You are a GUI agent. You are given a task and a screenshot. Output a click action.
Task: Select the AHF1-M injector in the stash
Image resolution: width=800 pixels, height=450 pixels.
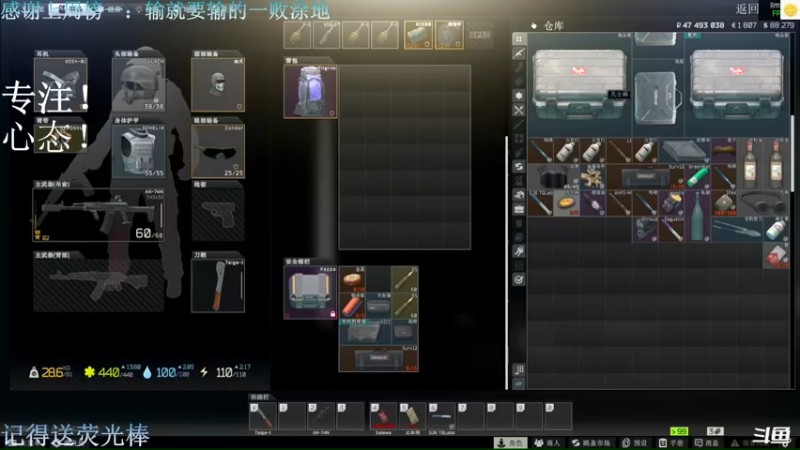(619, 204)
